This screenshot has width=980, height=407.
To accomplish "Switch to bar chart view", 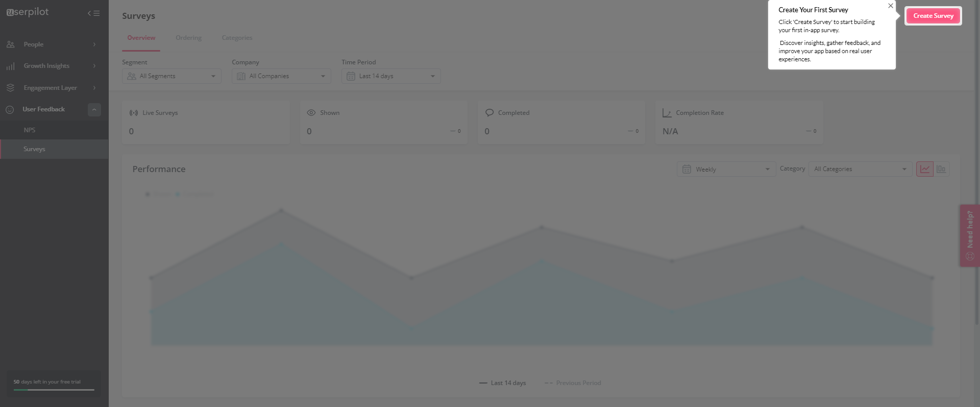I will pyautogui.click(x=941, y=169).
